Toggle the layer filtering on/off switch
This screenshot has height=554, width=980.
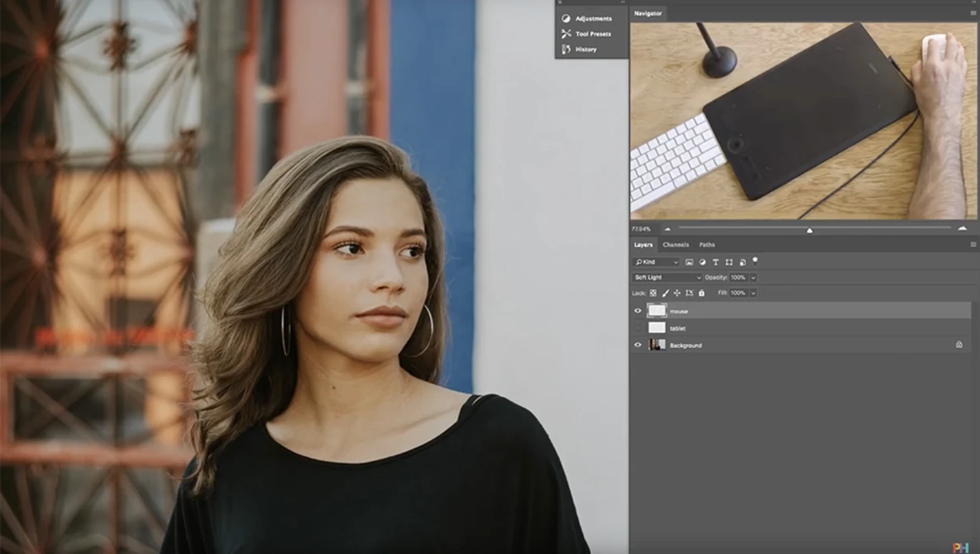pyautogui.click(x=755, y=260)
